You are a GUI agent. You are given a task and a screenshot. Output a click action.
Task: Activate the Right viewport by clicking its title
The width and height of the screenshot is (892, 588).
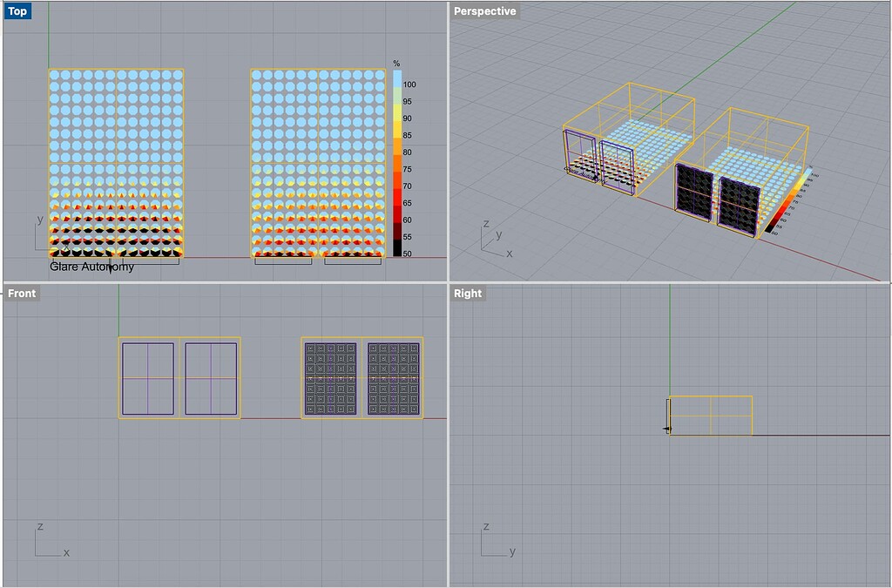pos(467,294)
